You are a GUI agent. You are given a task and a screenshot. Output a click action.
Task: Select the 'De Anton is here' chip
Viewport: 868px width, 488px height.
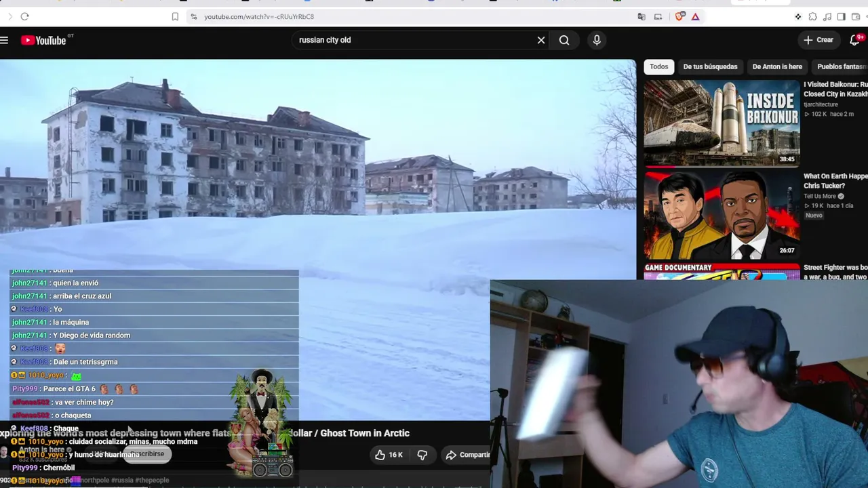point(777,66)
